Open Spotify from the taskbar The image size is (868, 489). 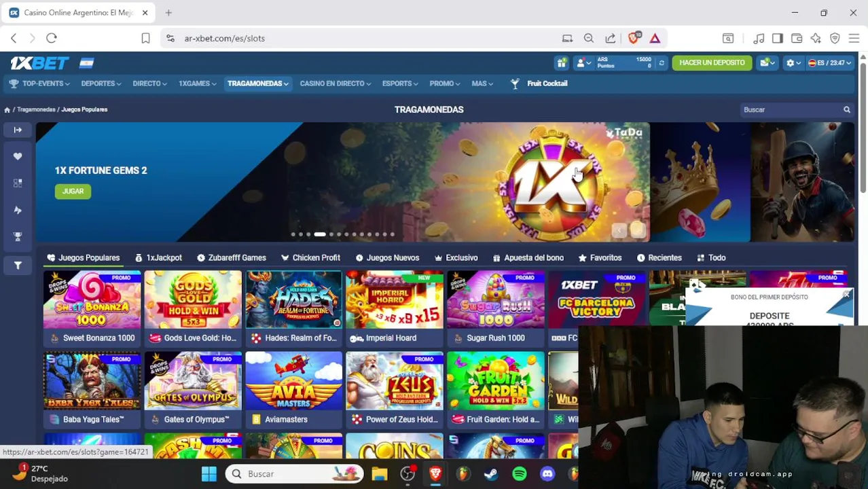[x=519, y=473]
